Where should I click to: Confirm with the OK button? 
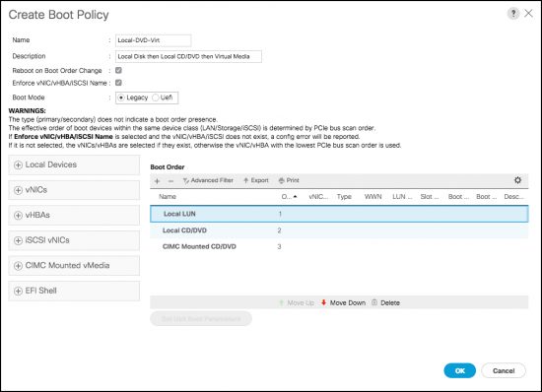click(x=460, y=370)
